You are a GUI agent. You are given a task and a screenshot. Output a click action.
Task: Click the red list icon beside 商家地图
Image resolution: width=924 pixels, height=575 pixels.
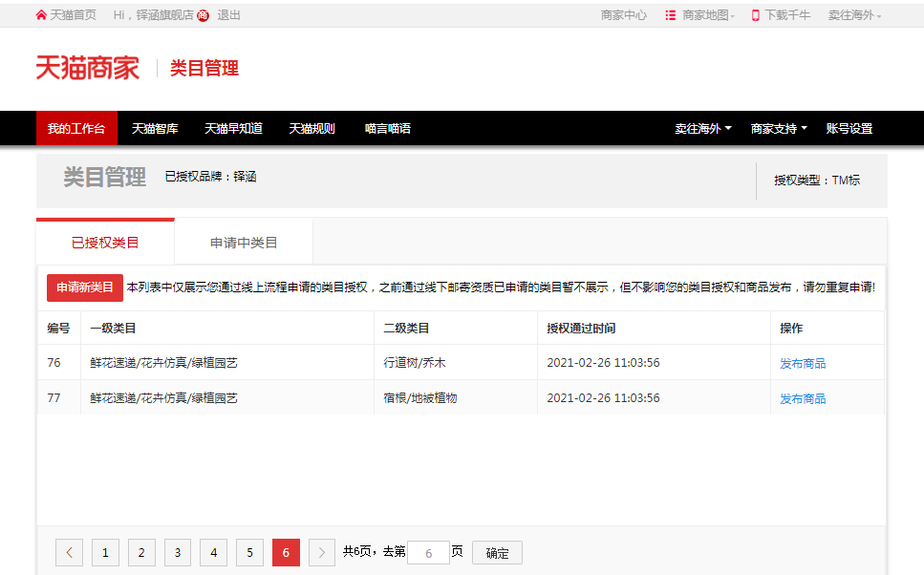(x=671, y=15)
